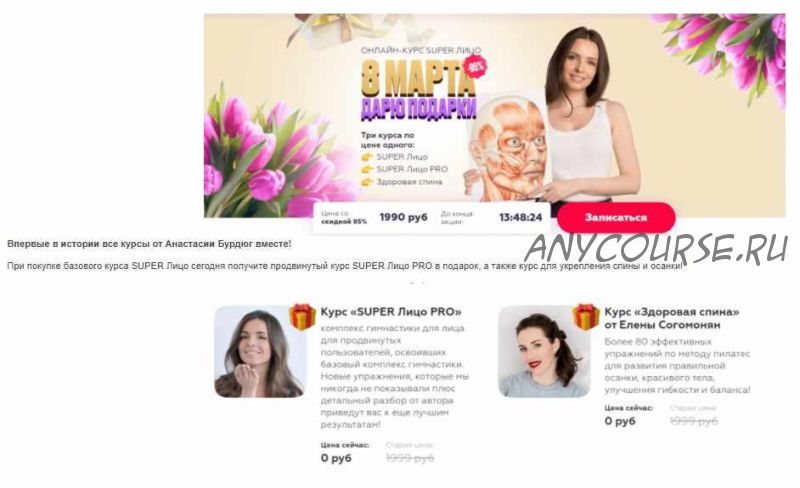800x488 pixels.
Task: Open the Елена Согомонян course photo
Action: tap(544, 351)
